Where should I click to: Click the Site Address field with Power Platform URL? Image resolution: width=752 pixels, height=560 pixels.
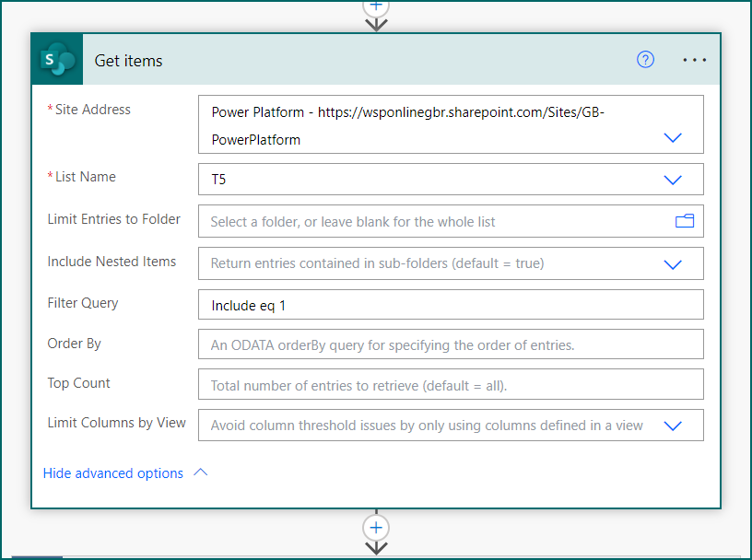(451, 124)
